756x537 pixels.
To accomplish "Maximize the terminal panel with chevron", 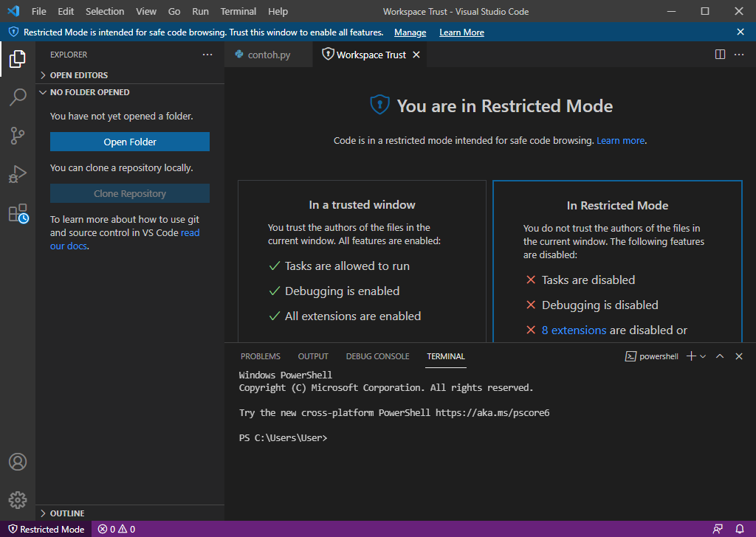I will coord(719,356).
